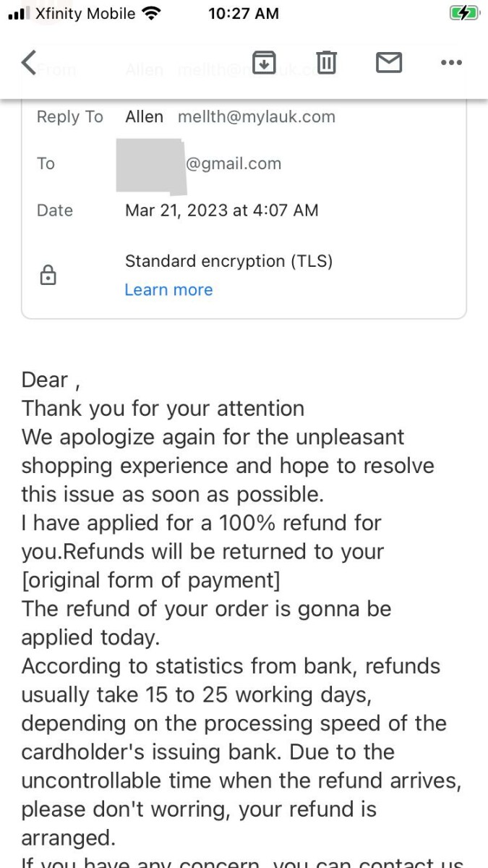Tap the battery charging indicator
The image size is (488, 868).
click(463, 13)
